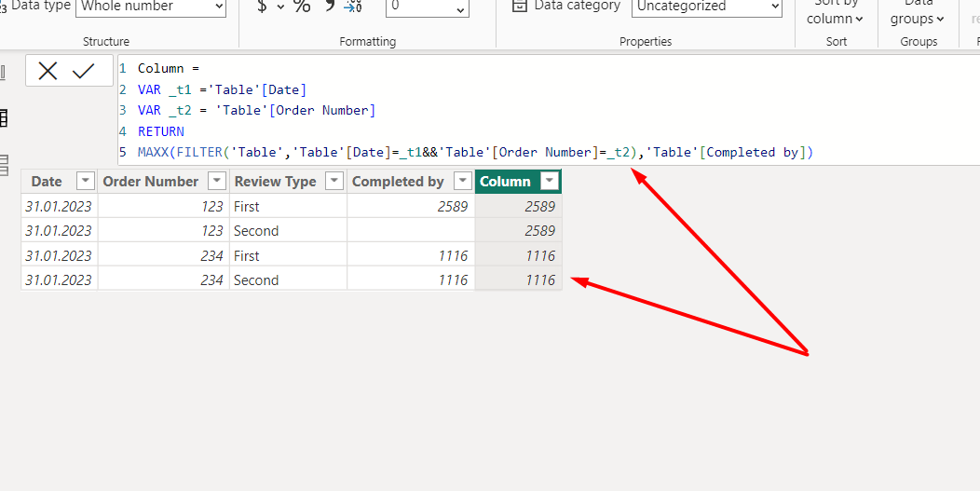
Task: Expand the currency format dropdown arrow
Action: [280, 7]
